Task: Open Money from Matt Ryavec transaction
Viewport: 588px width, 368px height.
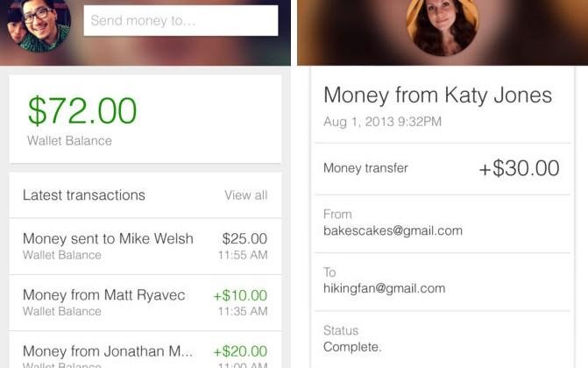Action: click(x=145, y=303)
